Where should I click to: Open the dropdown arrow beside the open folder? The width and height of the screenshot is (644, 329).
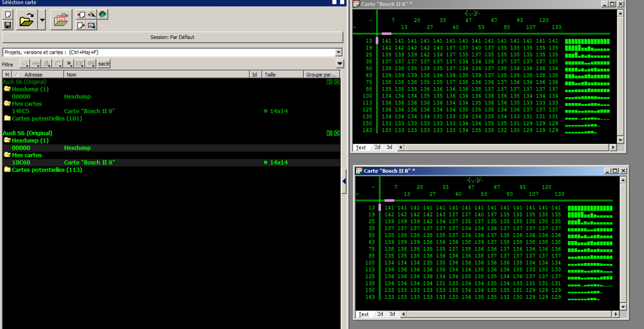(42, 20)
